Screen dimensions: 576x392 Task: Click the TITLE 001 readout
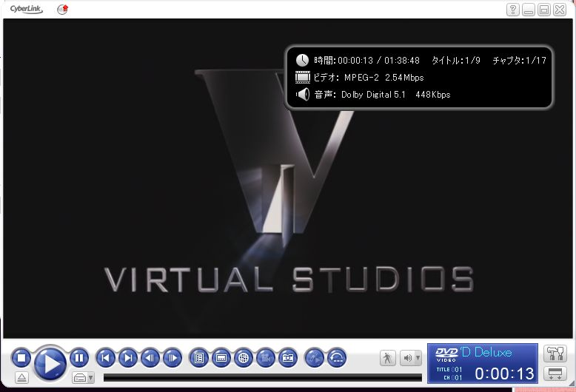pos(449,370)
